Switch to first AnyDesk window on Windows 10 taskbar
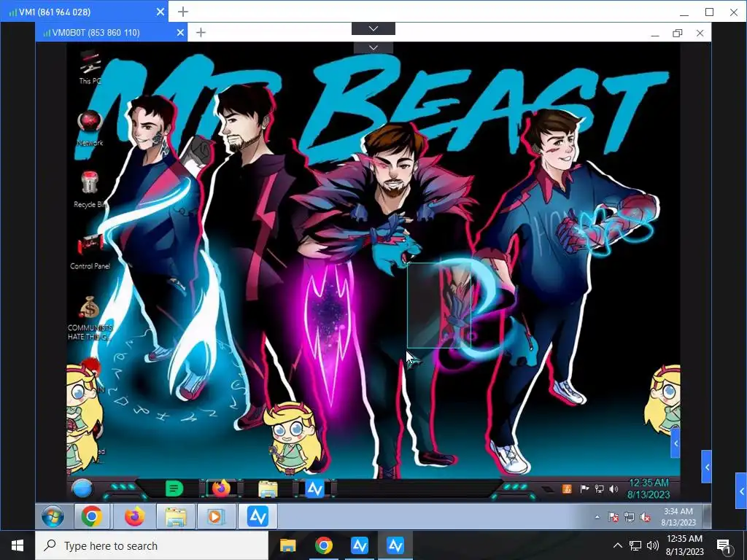The width and height of the screenshot is (747, 560). (360, 545)
